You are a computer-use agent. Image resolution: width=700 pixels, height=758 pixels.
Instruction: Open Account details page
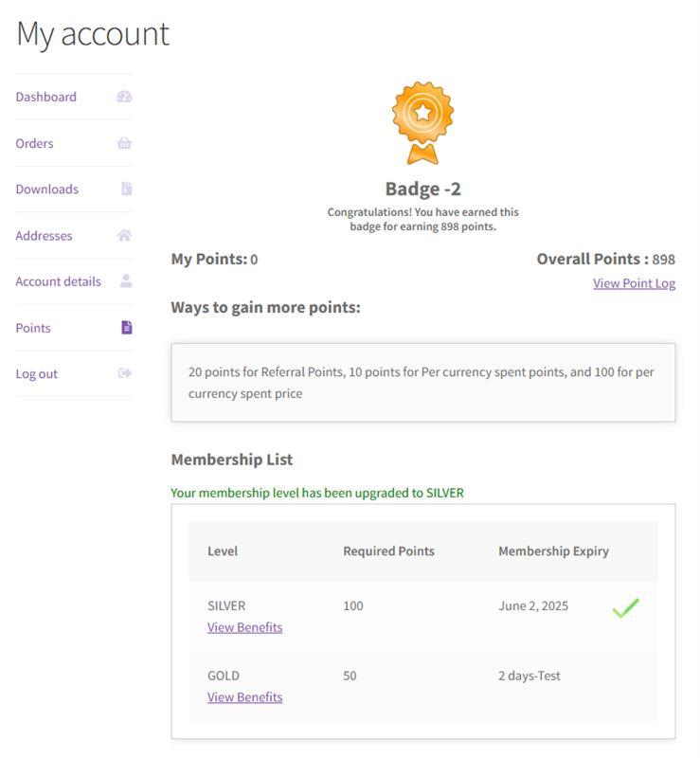pyautogui.click(x=58, y=281)
